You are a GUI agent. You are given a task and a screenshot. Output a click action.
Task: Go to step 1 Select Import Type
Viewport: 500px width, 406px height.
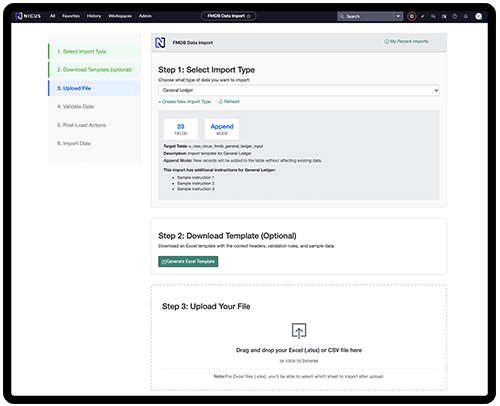point(94,51)
